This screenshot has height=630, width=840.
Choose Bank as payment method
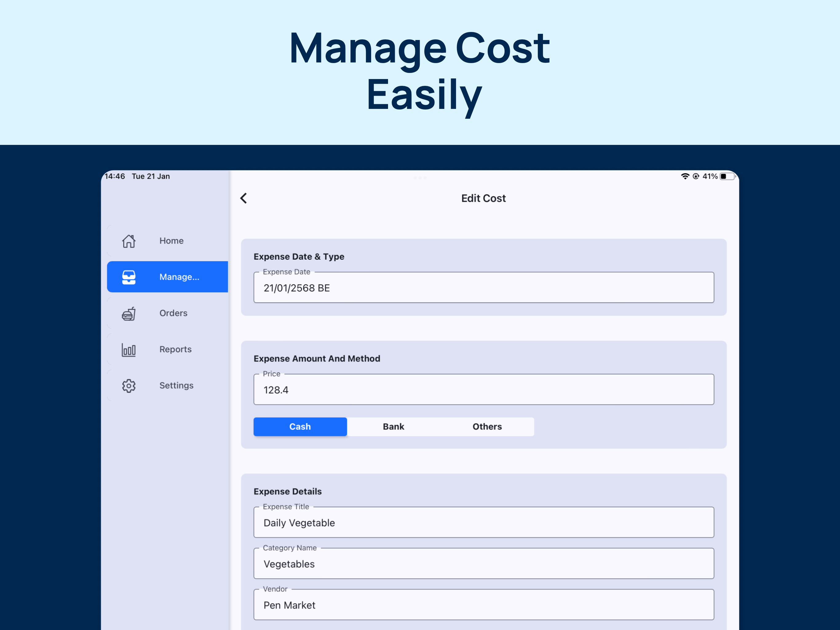tap(394, 426)
